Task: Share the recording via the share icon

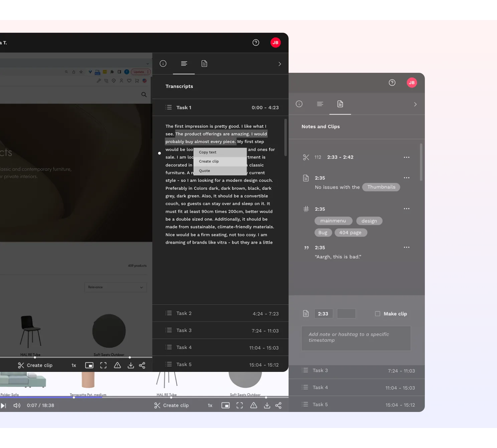Action: point(279,405)
